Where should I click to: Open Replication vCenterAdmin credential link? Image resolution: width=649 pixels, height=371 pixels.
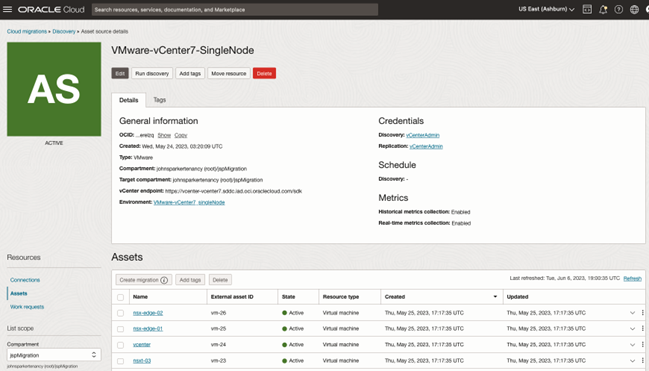pyautogui.click(x=426, y=146)
